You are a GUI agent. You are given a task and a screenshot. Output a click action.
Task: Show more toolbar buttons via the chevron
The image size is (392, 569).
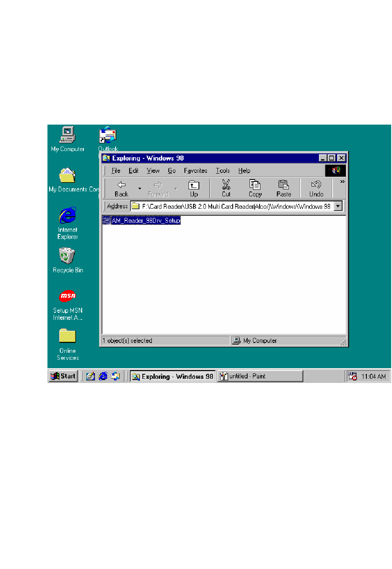tap(342, 182)
